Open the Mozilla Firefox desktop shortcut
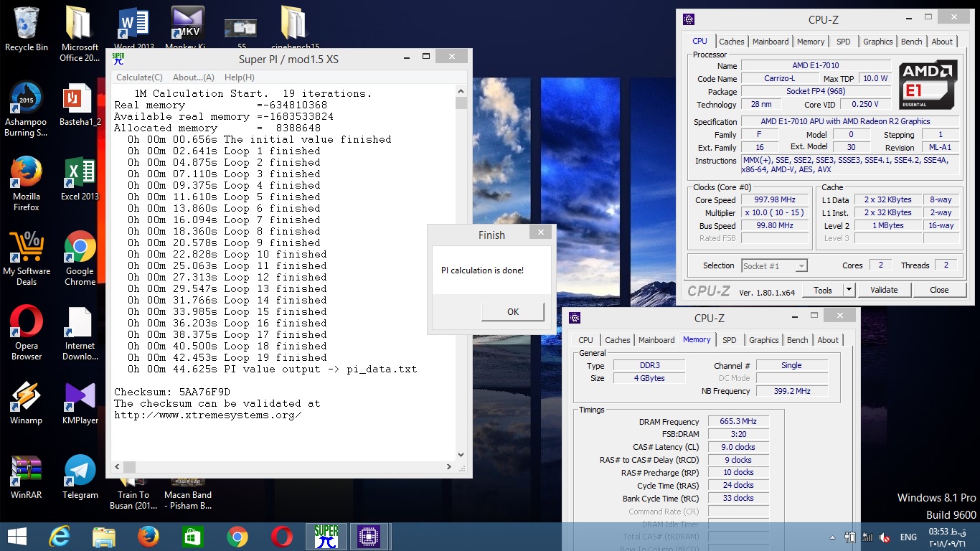Screen dimensions: 980x551 27,184
